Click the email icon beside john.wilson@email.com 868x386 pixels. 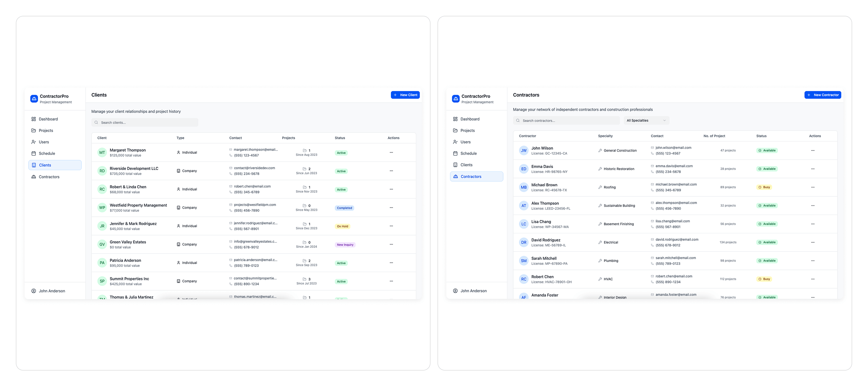pyautogui.click(x=652, y=148)
